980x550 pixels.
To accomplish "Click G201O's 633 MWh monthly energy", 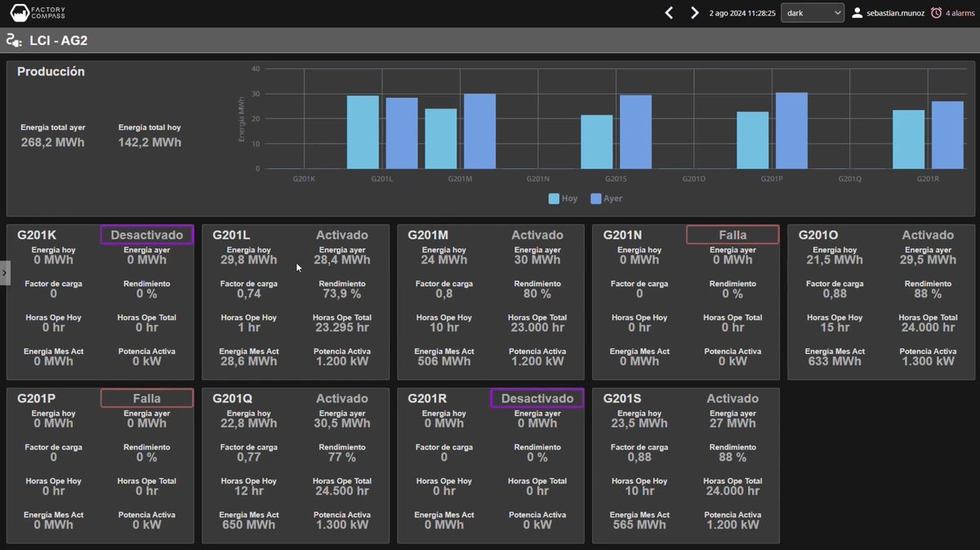I will (835, 361).
